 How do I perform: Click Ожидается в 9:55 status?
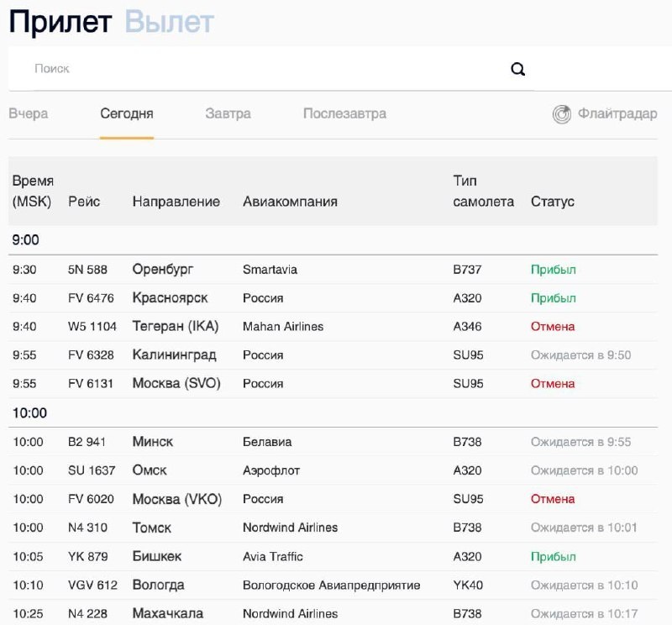point(580,442)
